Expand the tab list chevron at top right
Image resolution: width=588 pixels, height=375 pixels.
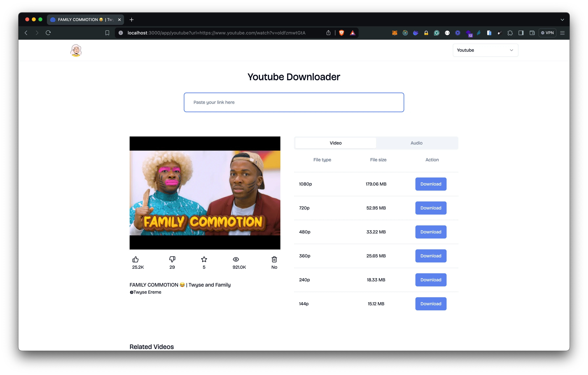click(x=562, y=20)
